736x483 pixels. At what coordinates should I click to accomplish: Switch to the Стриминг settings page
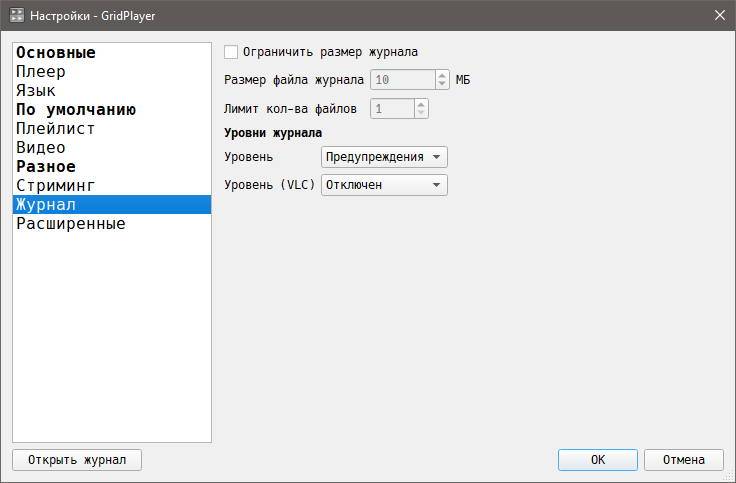coord(112,185)
